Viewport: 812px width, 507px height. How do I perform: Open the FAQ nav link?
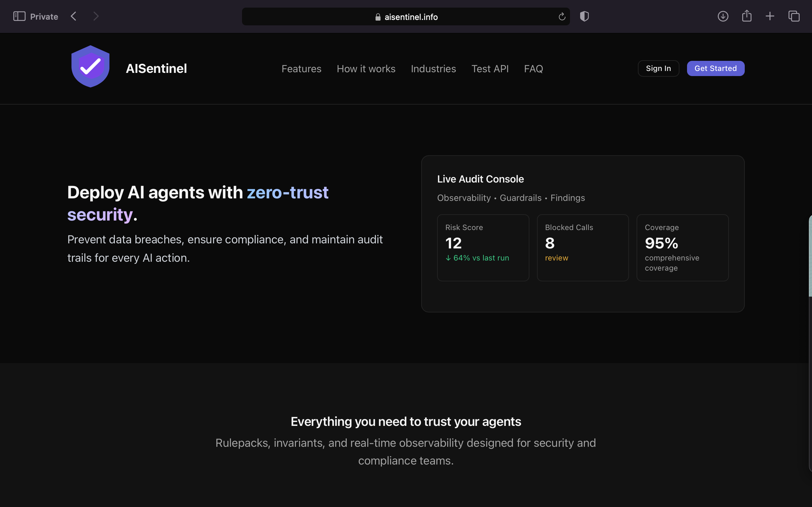[x=534, y=69]
